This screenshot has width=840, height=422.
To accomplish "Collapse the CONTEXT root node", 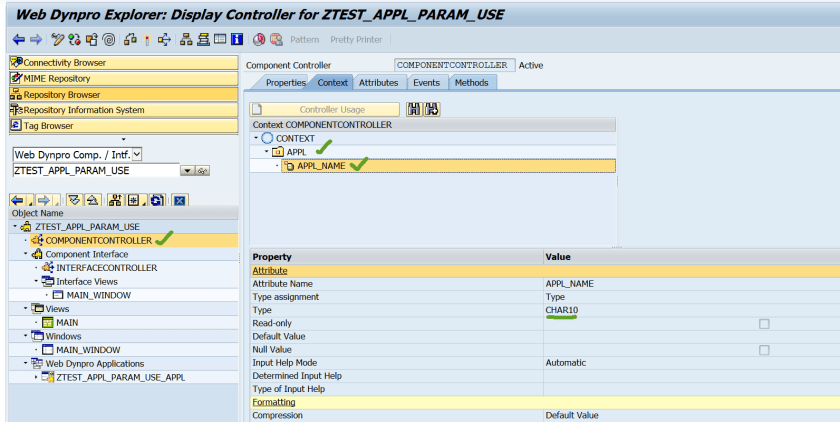I will [x=256, y=138].
